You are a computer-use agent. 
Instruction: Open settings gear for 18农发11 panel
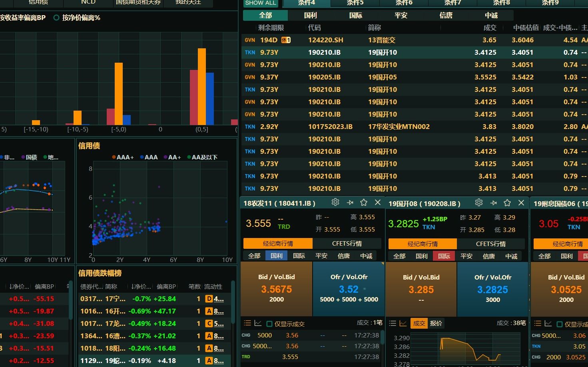(335, 202)
